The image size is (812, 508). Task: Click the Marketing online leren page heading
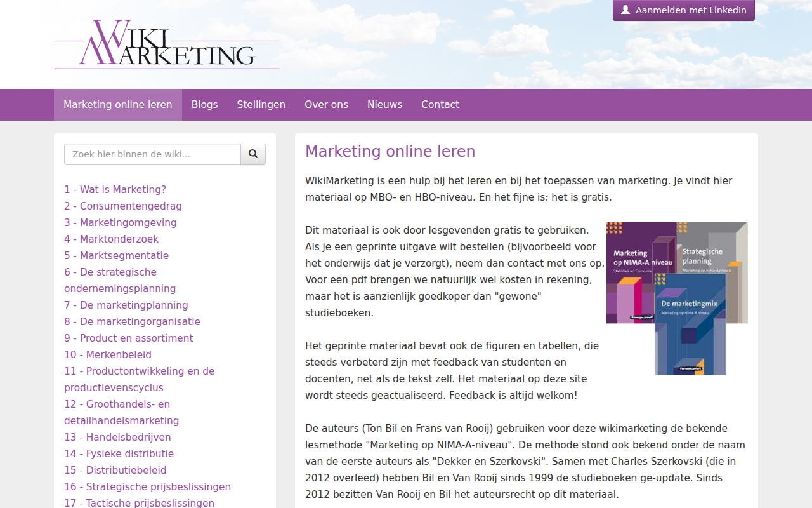pyautogui.click(x=390, y=152)
